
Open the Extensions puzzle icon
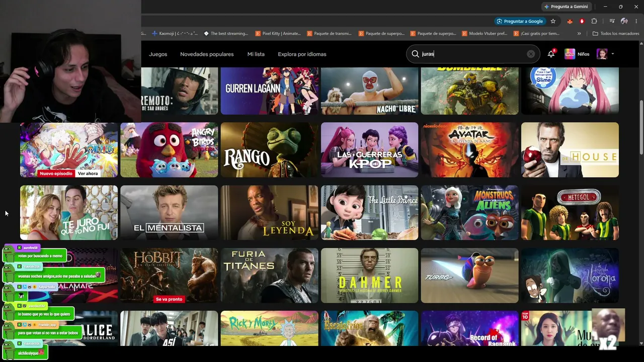(x=594, y=21)
